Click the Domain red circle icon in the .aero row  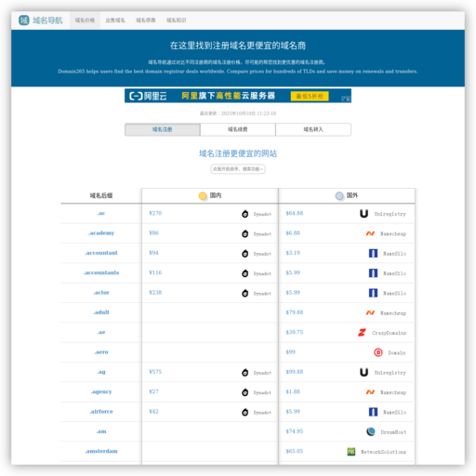pos(378,352)
